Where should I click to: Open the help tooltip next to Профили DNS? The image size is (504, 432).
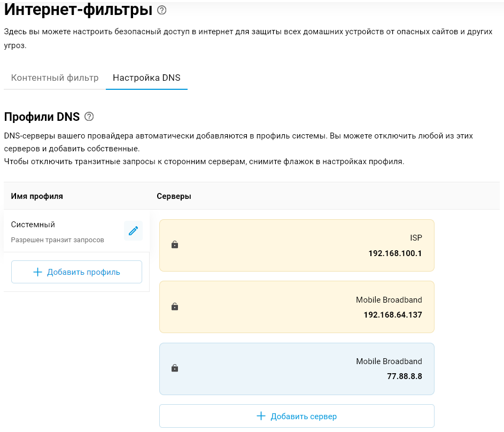click(89, 117)
